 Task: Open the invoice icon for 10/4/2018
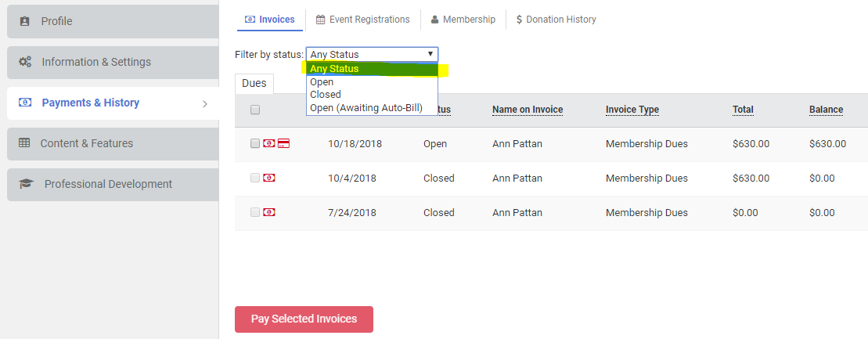(268, 179)
